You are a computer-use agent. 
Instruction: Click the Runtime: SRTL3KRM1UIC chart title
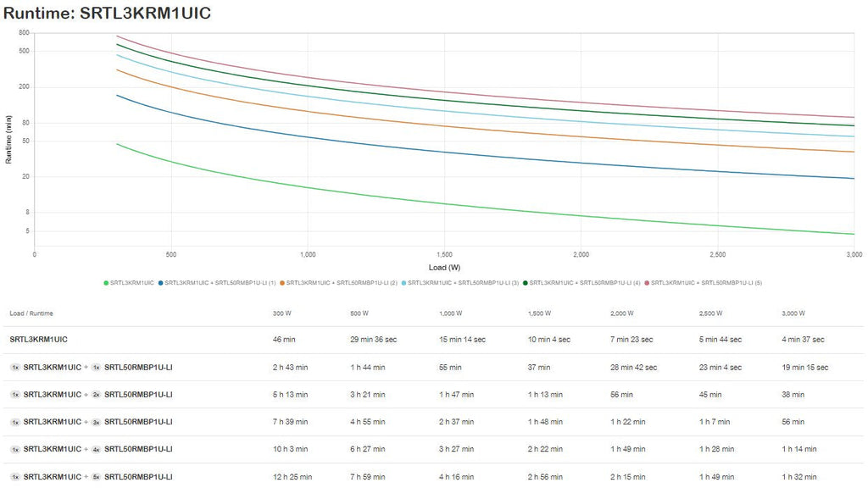pyautogui.click(x=107, y=12)
